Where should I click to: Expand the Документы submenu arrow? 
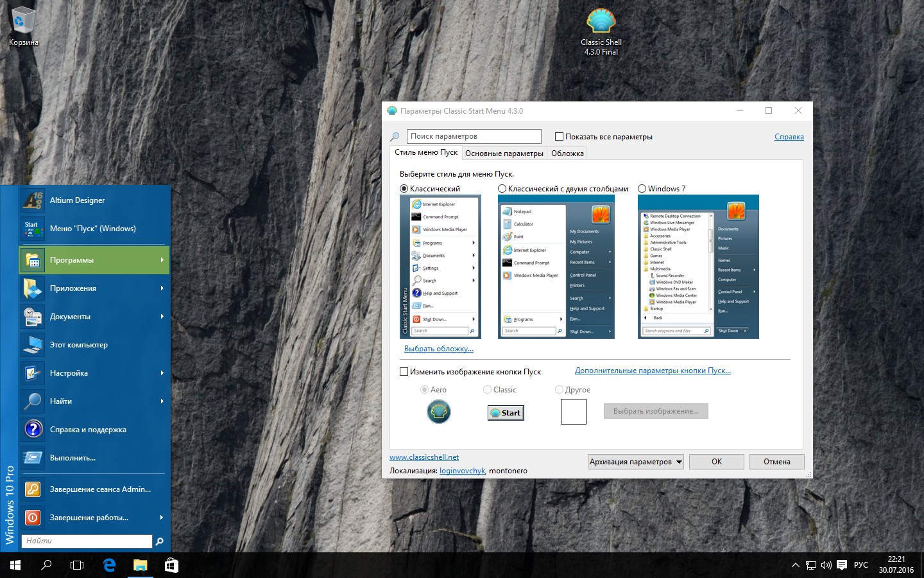tap(162, 317)
